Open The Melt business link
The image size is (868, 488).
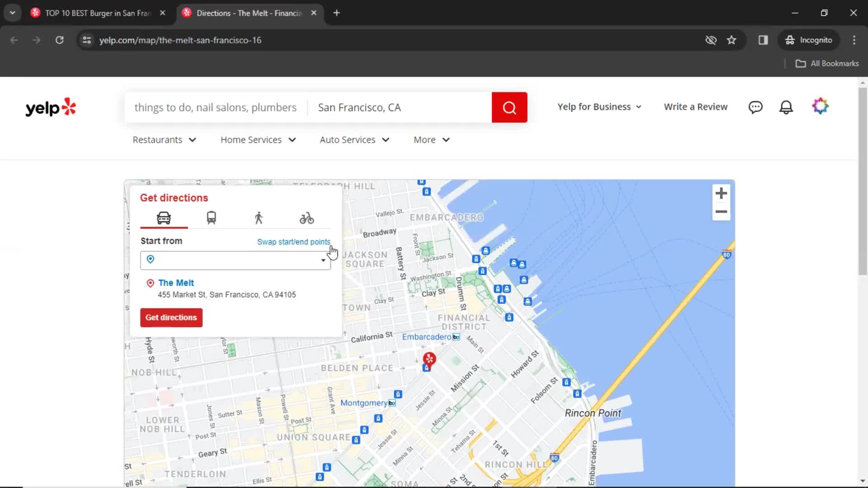(176, 283)
